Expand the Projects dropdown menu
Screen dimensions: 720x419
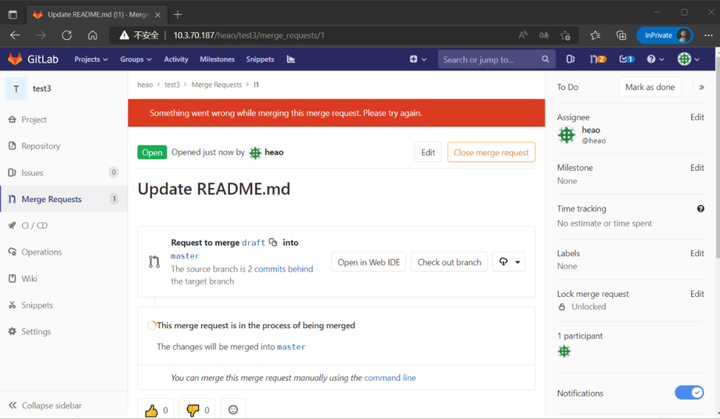[91, 59]
